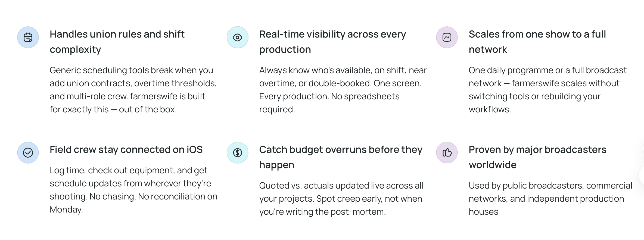The height and width of the screenshot is (240, 644).
Task: Click the 'One daily programme' description text
Action: point(547,90)
